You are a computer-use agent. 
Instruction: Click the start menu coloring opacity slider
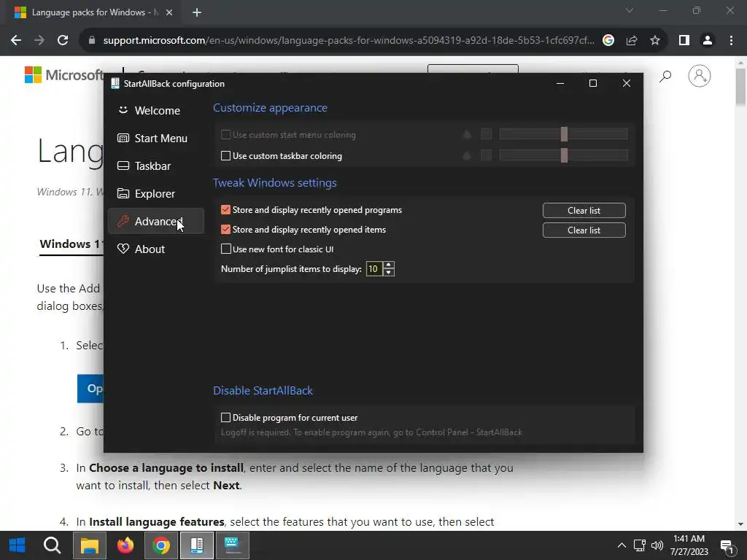coord(564,134)
